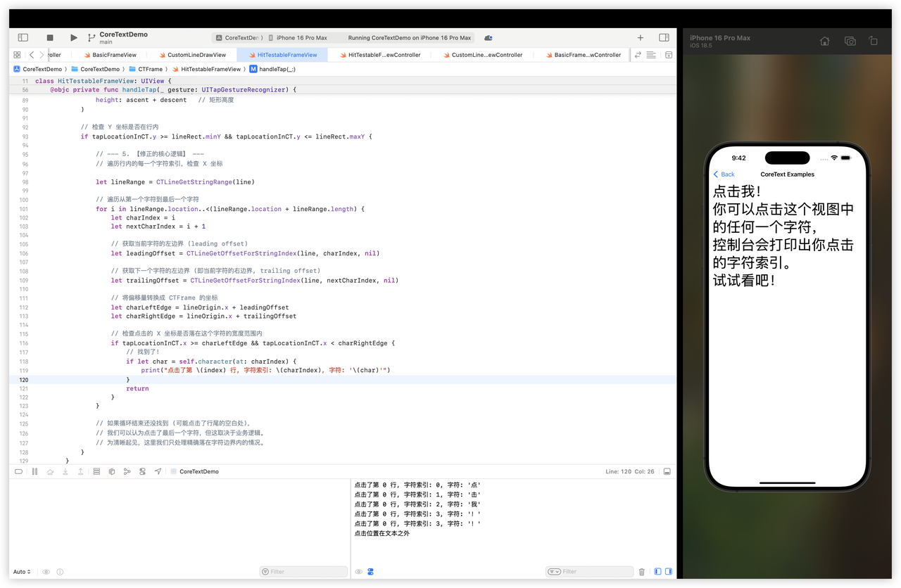Click the environment overrides icon

click(142, 471)
